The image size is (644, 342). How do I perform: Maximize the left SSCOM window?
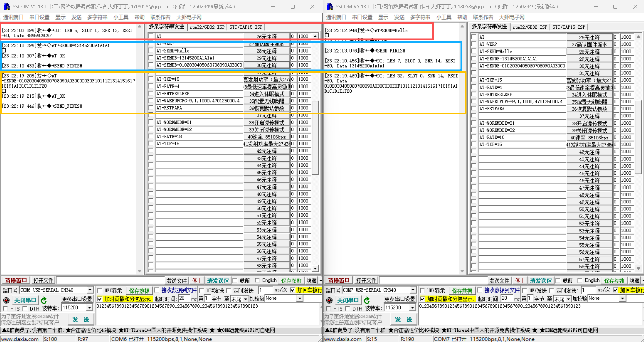(293, 6)
